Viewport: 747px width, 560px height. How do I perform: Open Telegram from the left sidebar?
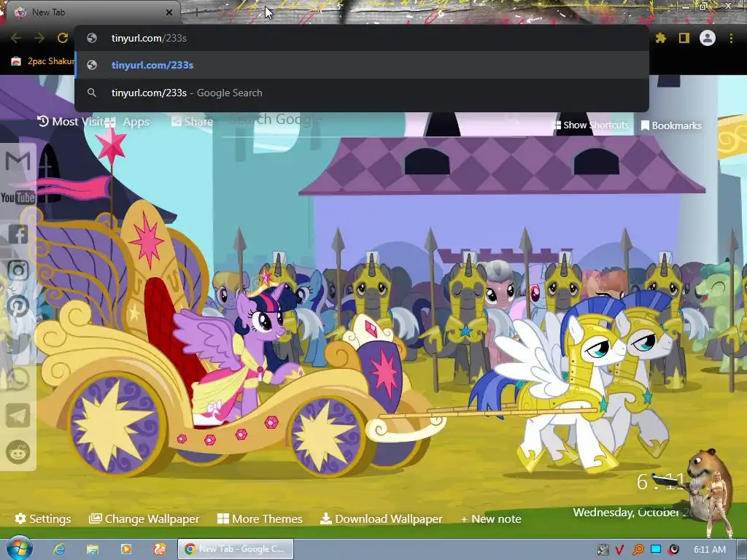tap(18, 415)
